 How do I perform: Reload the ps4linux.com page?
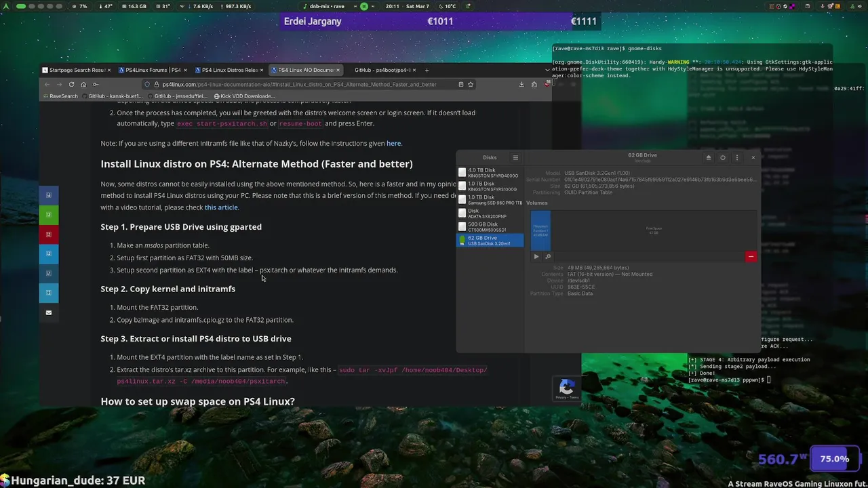[x=71, y=85]
